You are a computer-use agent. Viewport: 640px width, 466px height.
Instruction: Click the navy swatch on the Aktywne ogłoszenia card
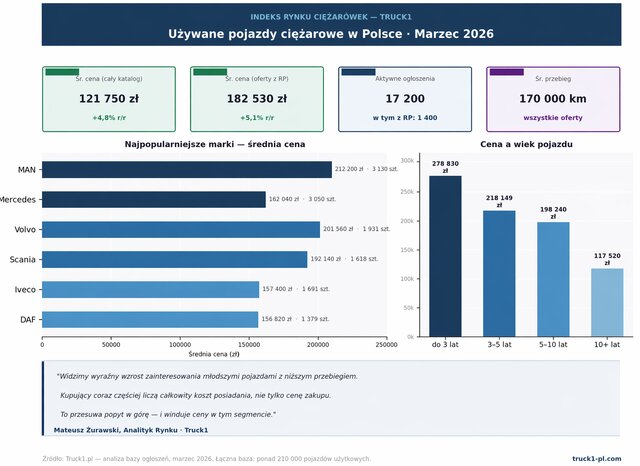coord(358,72)
